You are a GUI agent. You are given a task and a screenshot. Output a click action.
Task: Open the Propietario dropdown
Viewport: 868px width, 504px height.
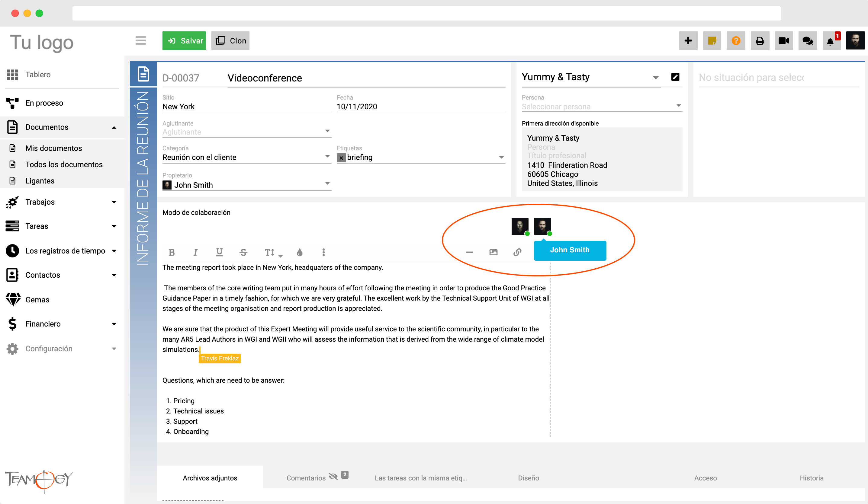247,185
